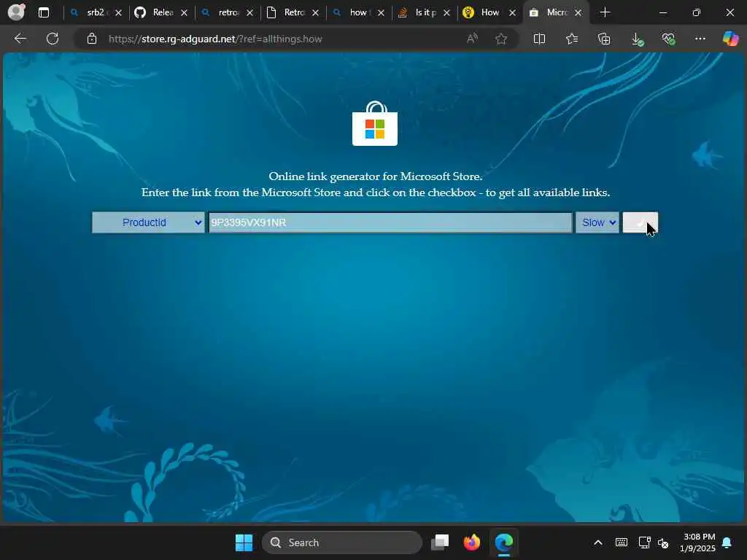Image resolution: width=747 pixels, height=560 pixels.
Task: Close the Retro document tab
Action: [x=315, y=13]
